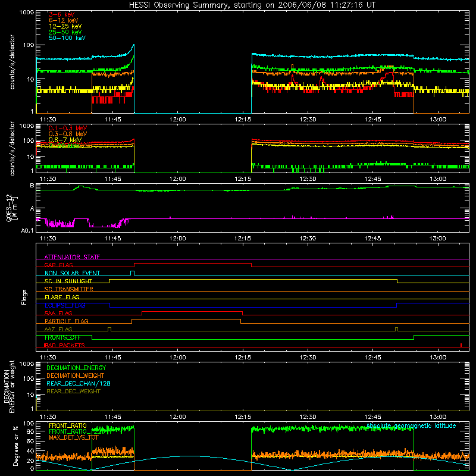Click the cyan NON_SOLAR_EVENT pulse near 11:49
This screenshot has width=476, height=476.
[132, 273]
